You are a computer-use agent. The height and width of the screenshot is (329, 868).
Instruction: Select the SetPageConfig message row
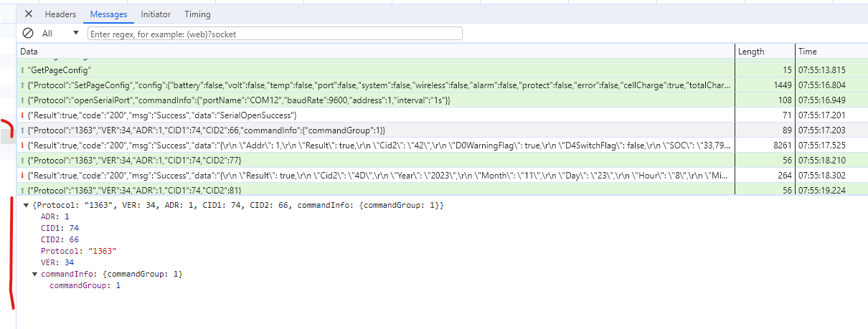[x=442, y=85]
